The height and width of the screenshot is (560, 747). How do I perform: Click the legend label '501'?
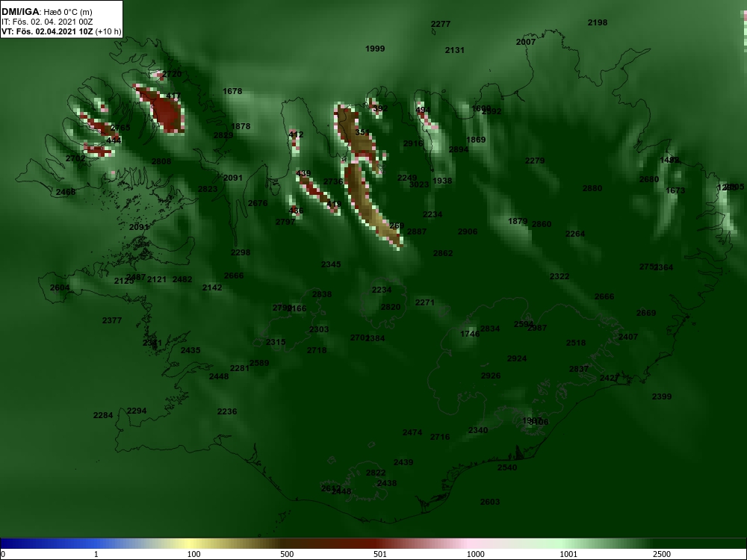point(379,554)
